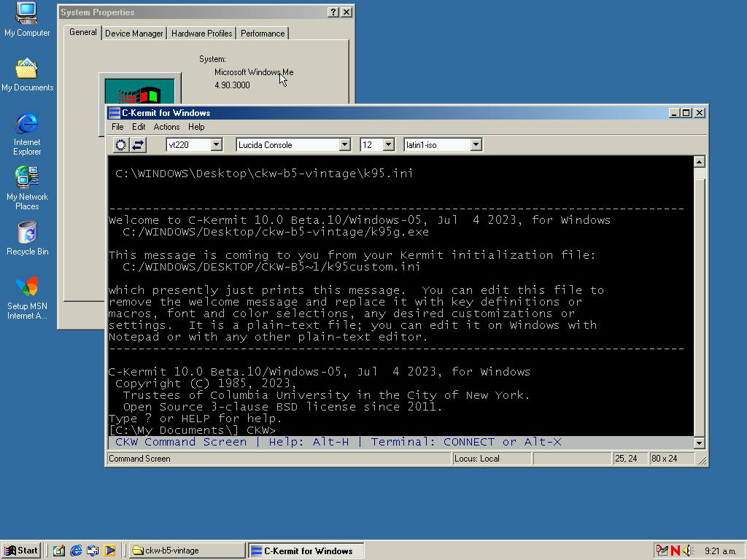Switch to ckw-b5-vintage folder taskbar button

(x=187, y=551)
